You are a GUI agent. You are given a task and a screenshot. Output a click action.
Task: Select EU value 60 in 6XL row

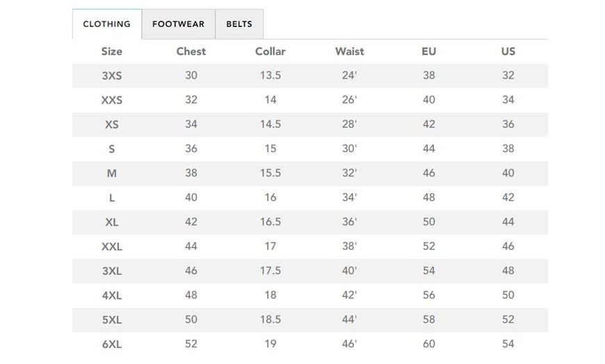coord(429,344)
